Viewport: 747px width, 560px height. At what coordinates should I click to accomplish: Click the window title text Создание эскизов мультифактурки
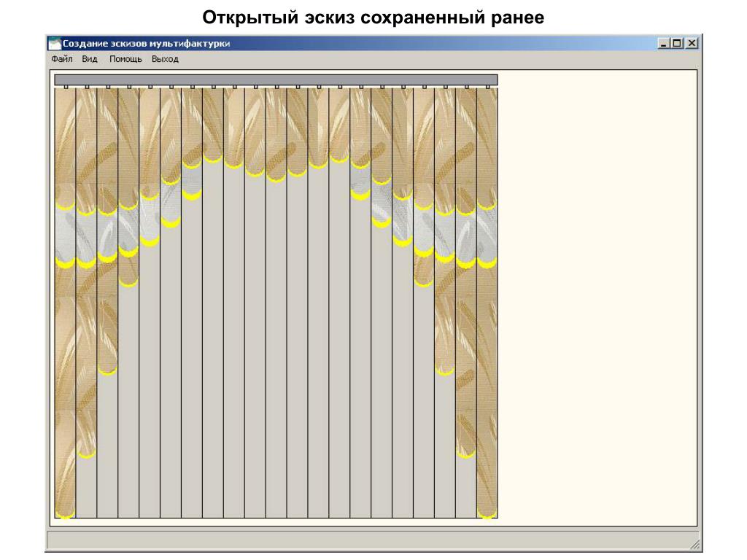click(146, 43)
